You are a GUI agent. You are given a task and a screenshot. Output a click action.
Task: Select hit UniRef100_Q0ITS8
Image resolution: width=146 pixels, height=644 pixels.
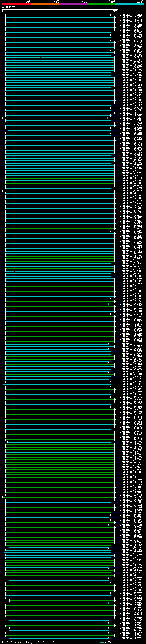click(x=131, y=58)
